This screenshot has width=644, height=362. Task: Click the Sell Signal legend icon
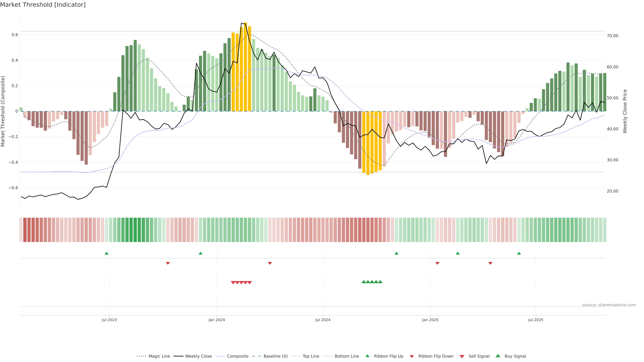pyautogui.click(x=462, y=356)
